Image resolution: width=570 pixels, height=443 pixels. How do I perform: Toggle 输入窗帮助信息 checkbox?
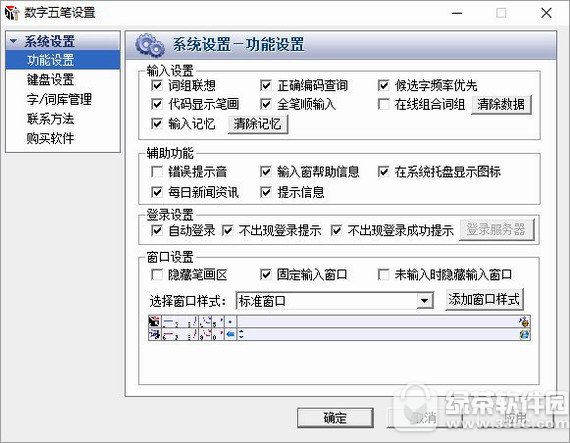pyautogui.click(x=266, y=172)
